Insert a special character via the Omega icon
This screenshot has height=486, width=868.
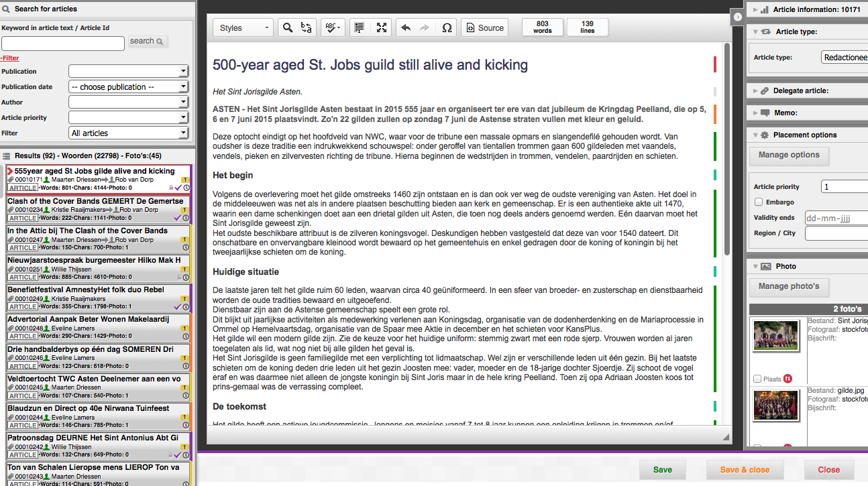(447, 27)
